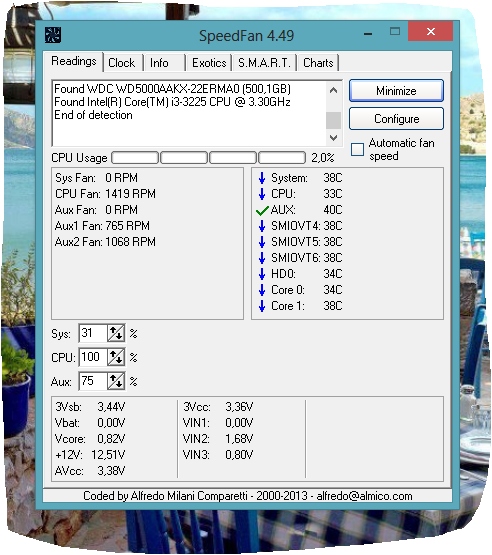Minimize SpeedFan from the title bar
Screen dimensions: 492x555
coord(368,34)
